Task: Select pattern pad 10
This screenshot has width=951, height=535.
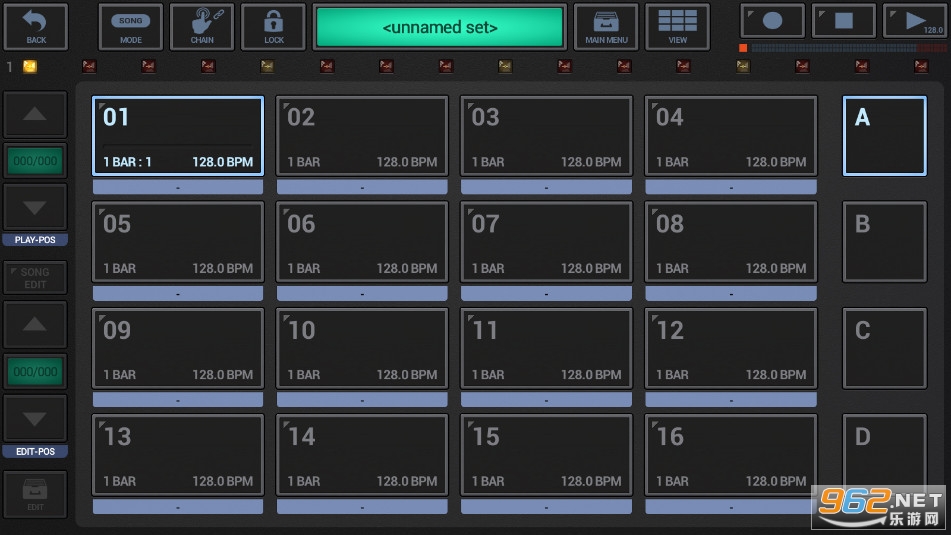Action: point(362,348)
